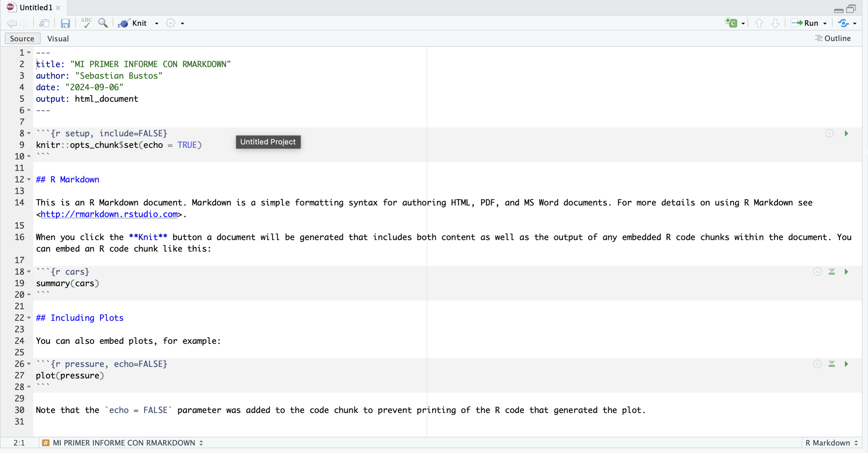
Task: Change file type from R Markdown
Action: click(832, 443)
